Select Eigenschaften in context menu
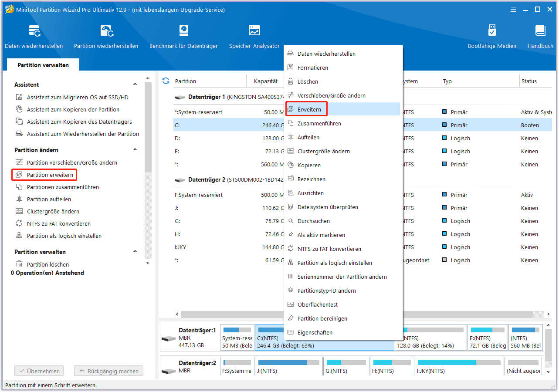Image resolution: width=559 pixels, height=392 pixels. tap(343, 333)
